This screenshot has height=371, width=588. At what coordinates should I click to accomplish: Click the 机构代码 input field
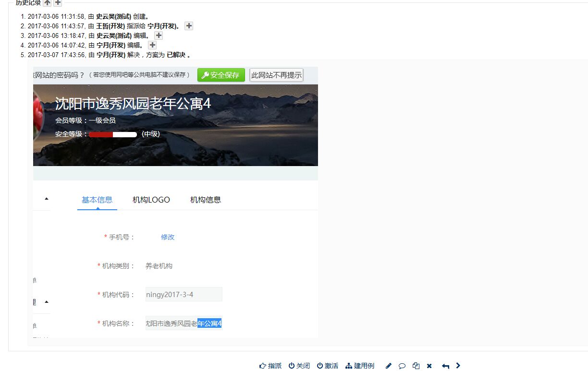pyautogui.click(x=184, y=294)
